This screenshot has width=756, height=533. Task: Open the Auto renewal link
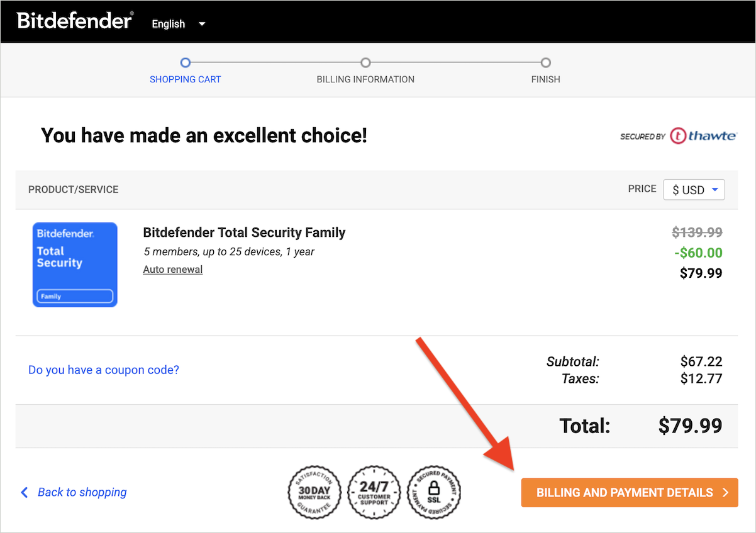click(x=173, y=270)
